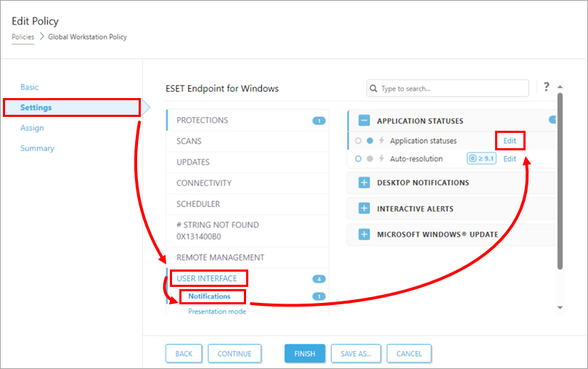Click the Finish button
This screenshot has width=588, height=369.
click(304, 354)
